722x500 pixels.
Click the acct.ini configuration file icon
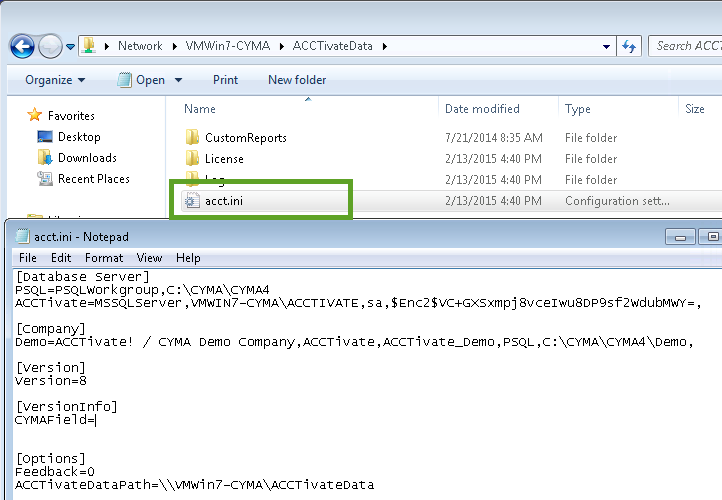pyautogui.click(x=192, y=200)
